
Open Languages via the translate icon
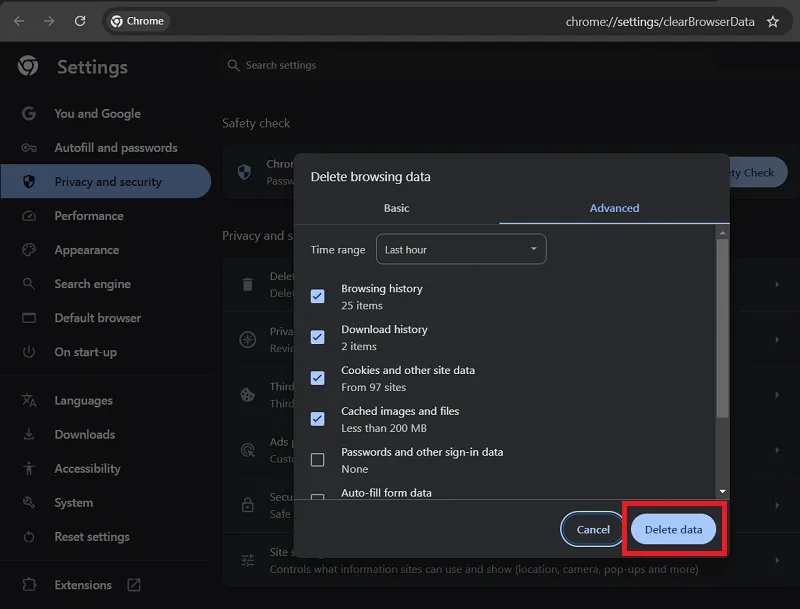point(29,400)
